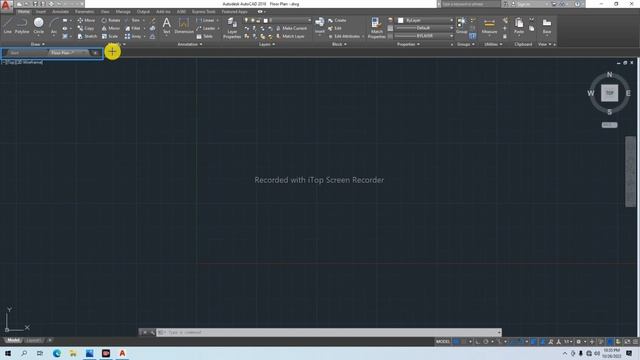The height and width of the screenshot is (360, 640).
Task: Open the Home ribbon tab
Action: pos(24,12)
